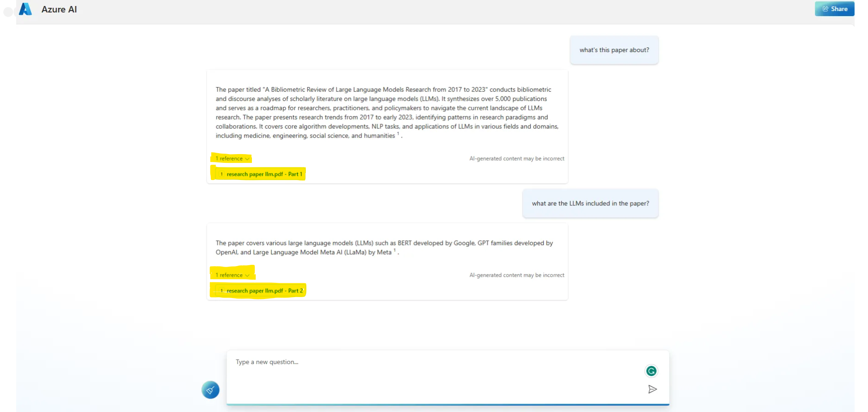
Task: Click the Share button
Action: 834,9
